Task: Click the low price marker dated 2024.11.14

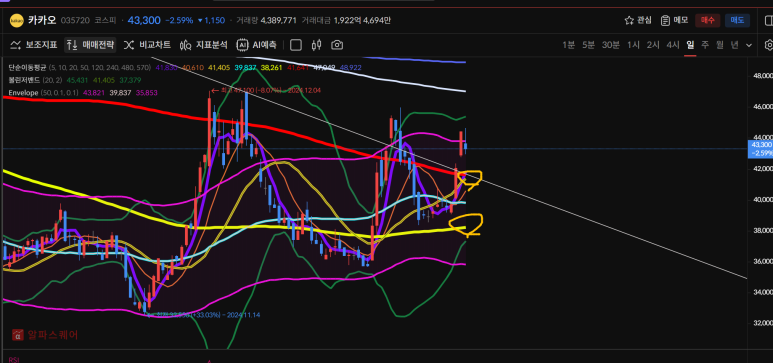Action: pyautogui.click(x=204, y=315)
